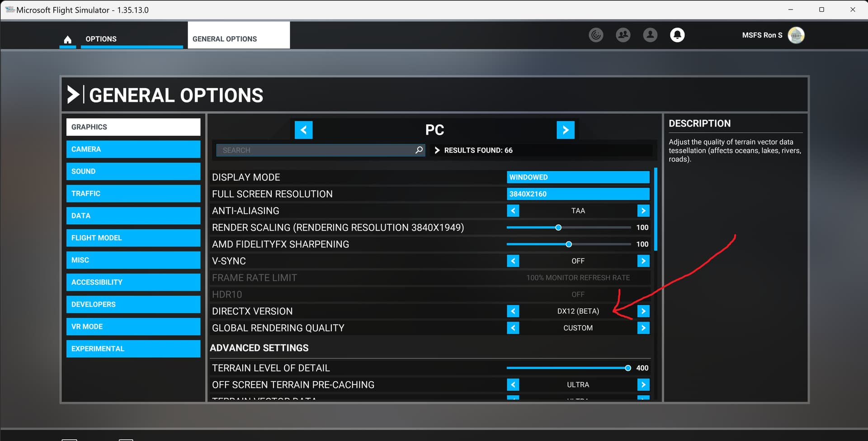868x441 pixels.
Task: Click the TAA value text
Action: [578, 211]
